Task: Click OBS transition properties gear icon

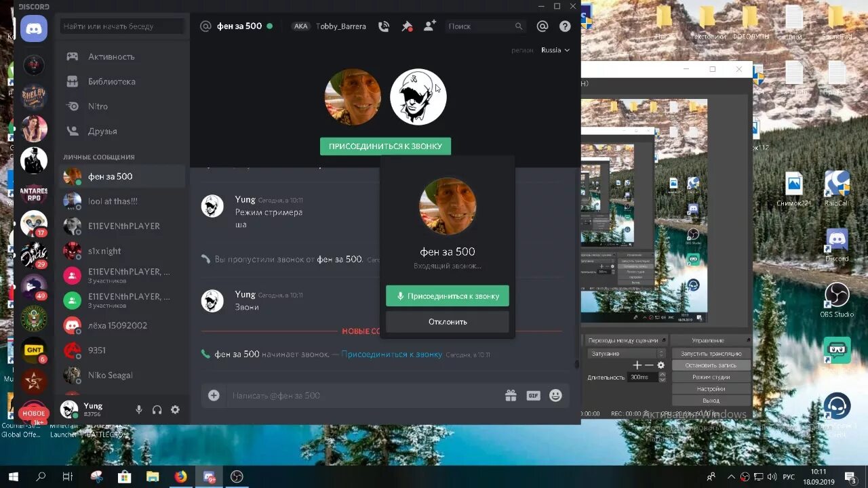Action: (660, 365)
